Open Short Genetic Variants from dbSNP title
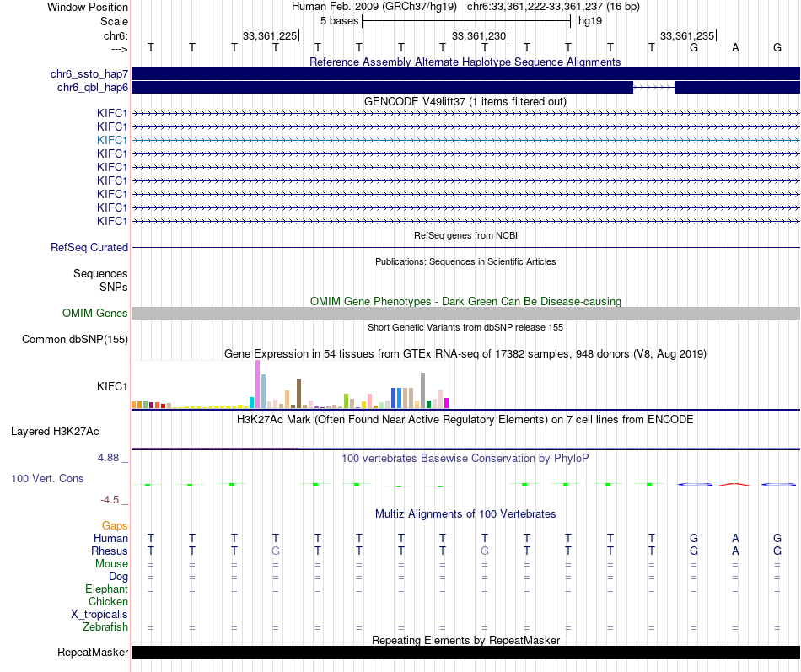 tap(465, 327)
